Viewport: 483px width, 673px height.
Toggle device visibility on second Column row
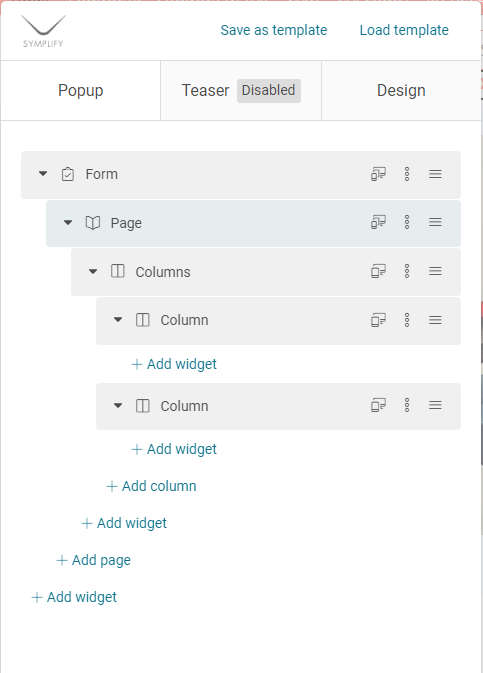click(378, 405)
